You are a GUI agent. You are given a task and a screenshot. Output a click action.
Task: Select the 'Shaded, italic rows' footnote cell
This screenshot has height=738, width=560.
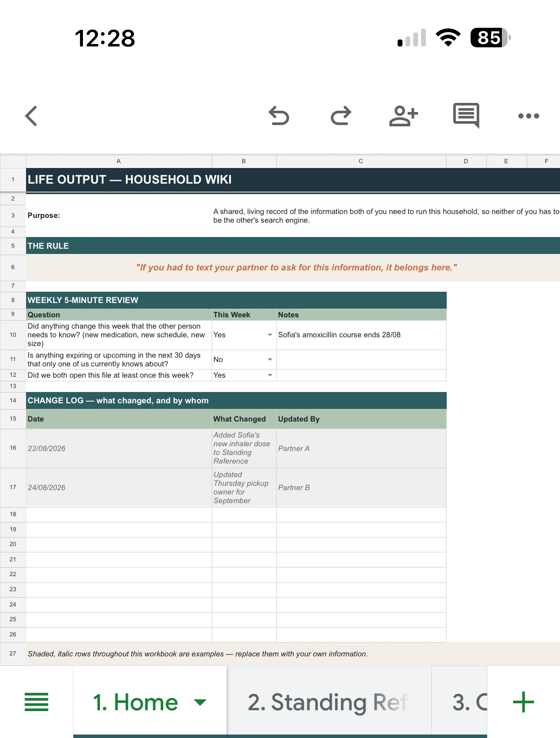coord(293,654)
